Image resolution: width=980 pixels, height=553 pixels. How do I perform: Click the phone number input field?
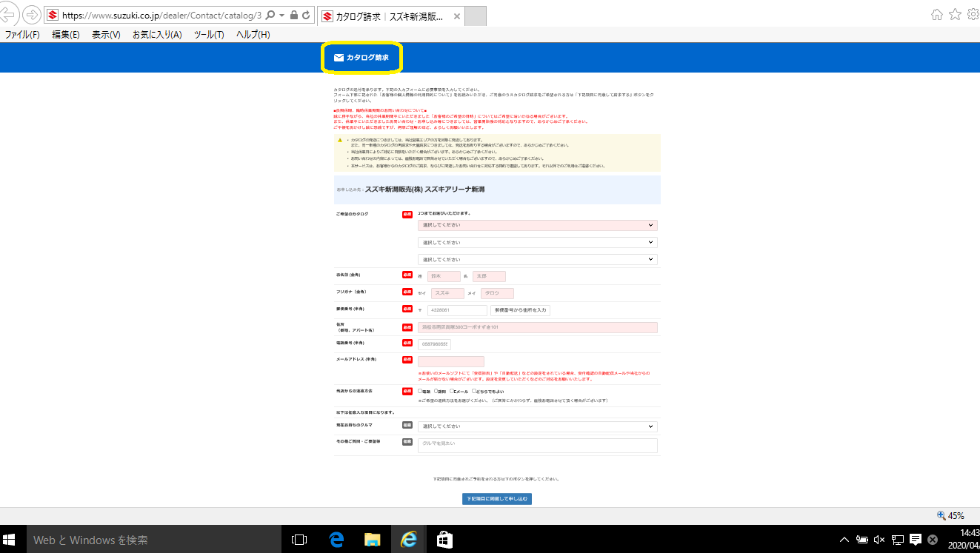pyautogui.click(x=435, y=344)
